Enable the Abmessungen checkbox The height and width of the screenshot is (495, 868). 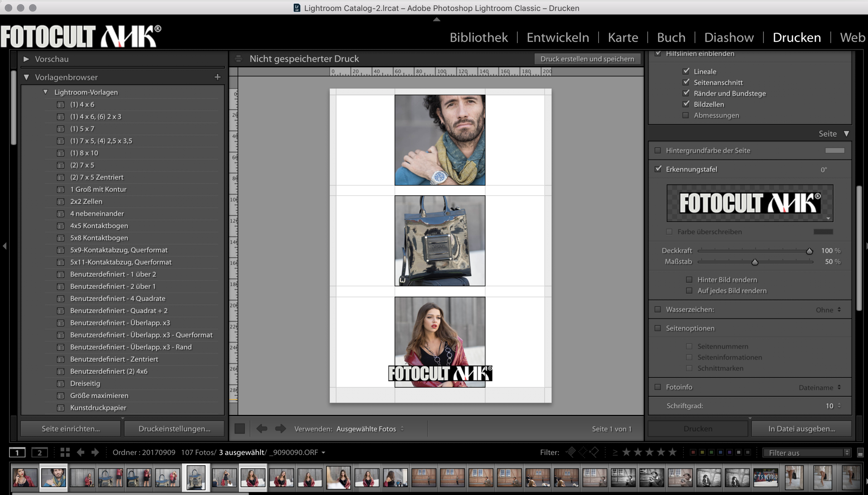(x=686, y=115)
